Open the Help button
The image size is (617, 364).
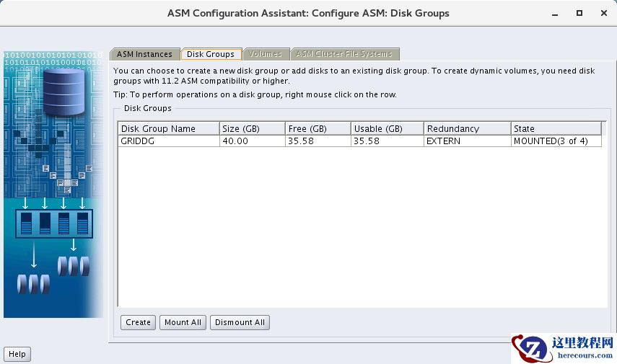pos(17,354)
